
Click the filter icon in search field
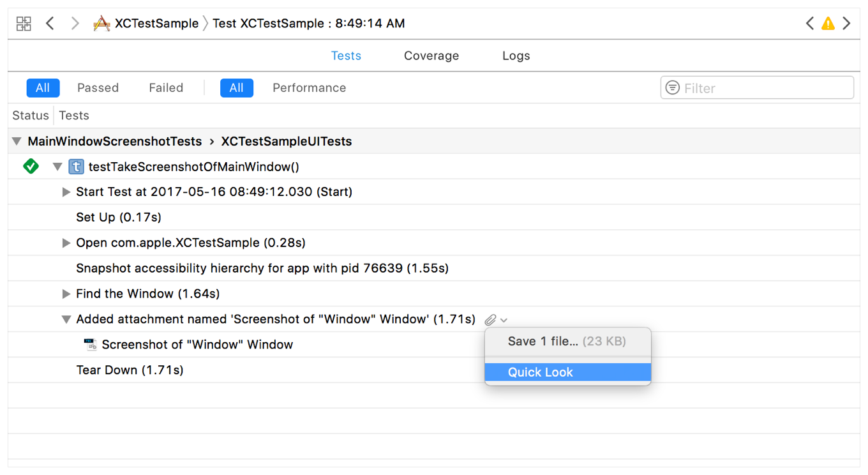[x=672, y=87]
